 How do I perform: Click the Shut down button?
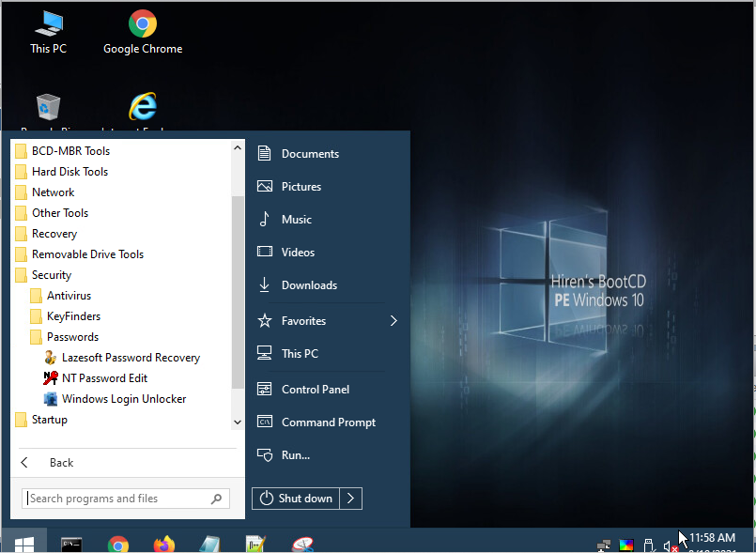(296, 499)
